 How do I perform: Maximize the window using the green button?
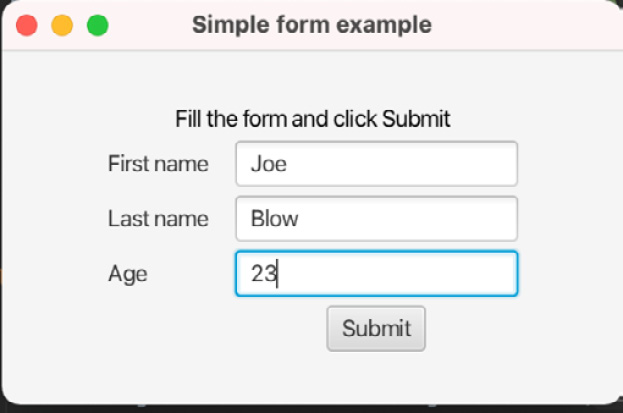coord(98,25)
